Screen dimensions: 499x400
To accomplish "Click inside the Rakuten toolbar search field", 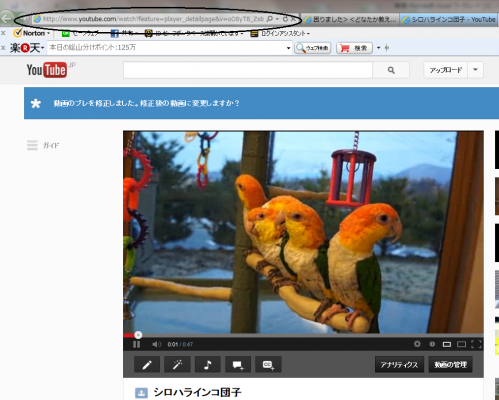I will point(167,48).
